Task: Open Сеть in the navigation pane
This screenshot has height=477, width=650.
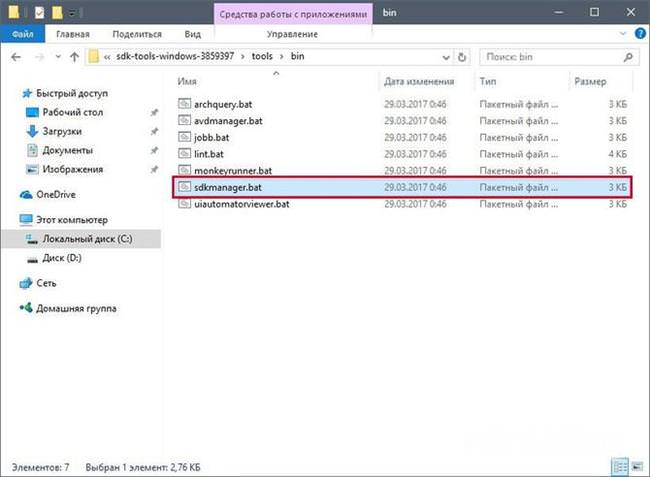Action: (x=46, y=283)
